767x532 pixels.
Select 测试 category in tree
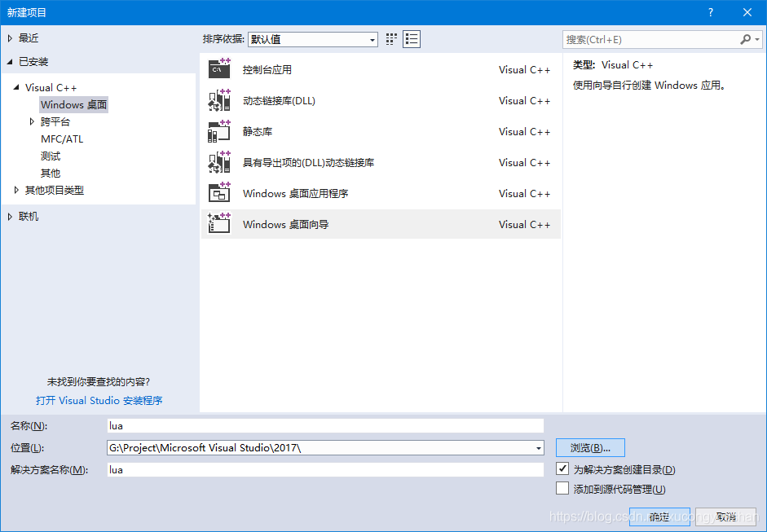pyautogui.click(x=51, y=156)
